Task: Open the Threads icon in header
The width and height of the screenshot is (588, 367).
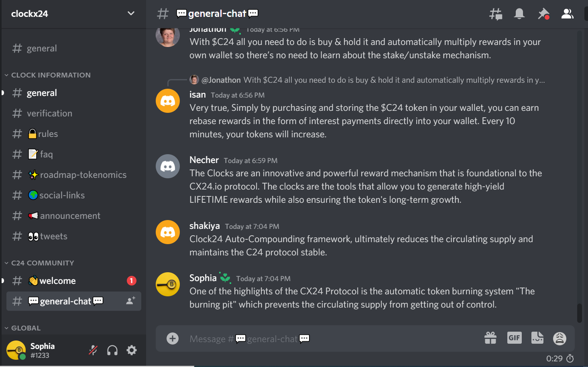Action: [x=496, y=14]
